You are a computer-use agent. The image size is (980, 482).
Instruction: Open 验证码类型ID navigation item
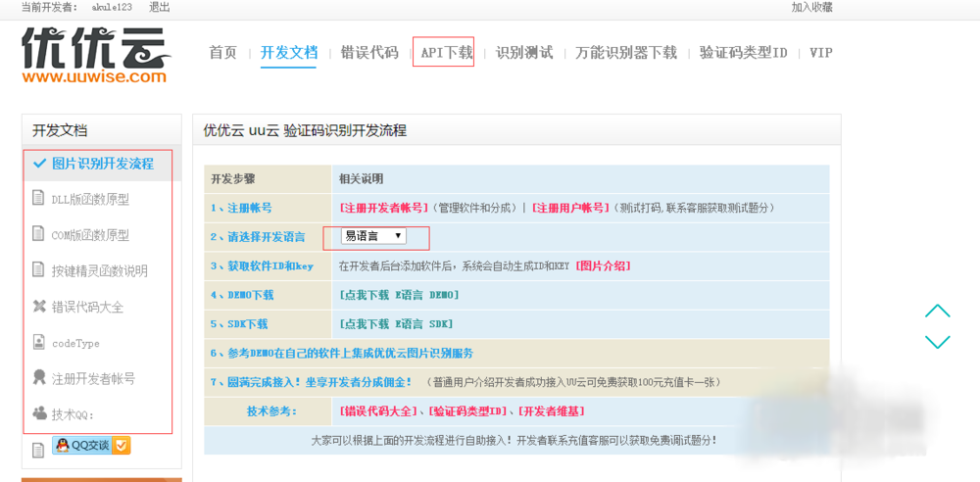(x=743, y=53)
